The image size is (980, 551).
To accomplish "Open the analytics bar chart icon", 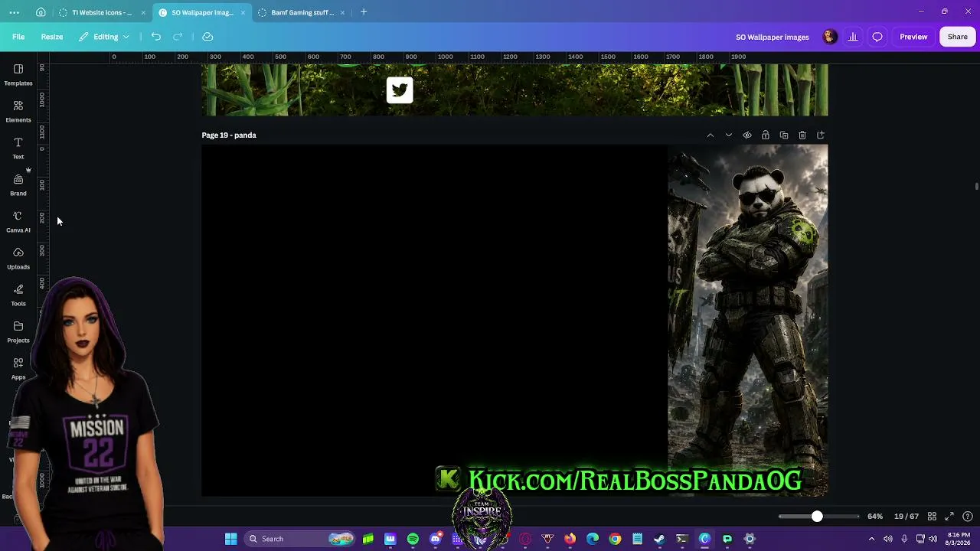I will pos(853,37).
